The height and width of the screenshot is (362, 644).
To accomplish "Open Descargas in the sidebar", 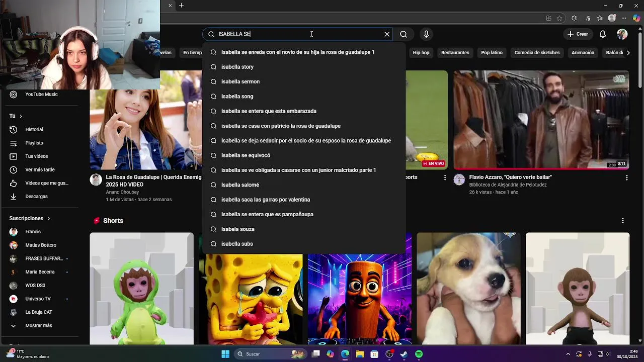I will click(x=40, y=197).
